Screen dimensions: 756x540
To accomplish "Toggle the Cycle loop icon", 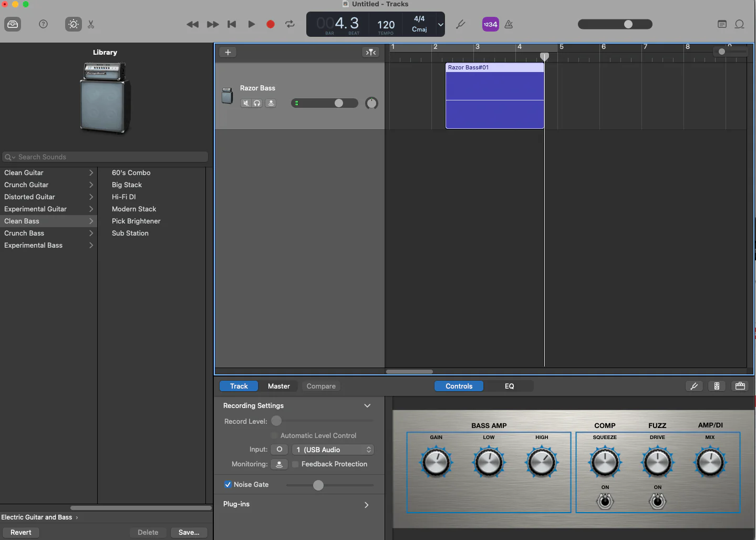I will click(x=289, y=24).
